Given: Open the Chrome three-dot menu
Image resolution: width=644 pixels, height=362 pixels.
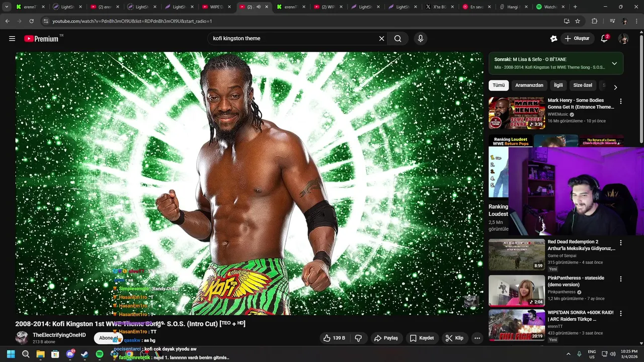Looking at the screenshot, I should tap(637, 21).
